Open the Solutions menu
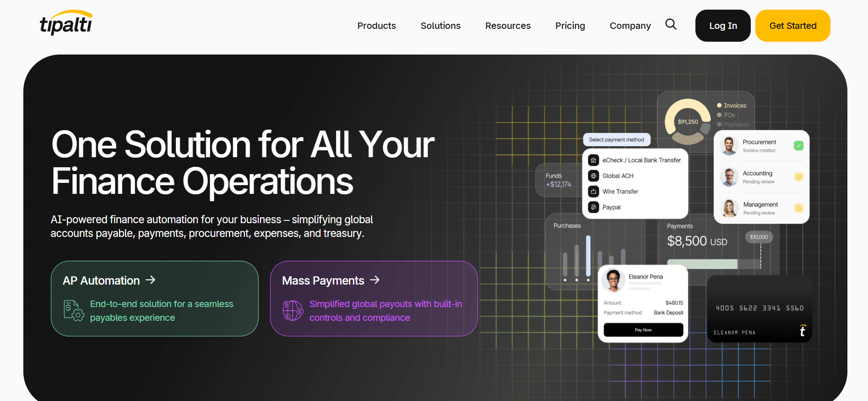The image size is (868, 401). click(x=440, y=26)
